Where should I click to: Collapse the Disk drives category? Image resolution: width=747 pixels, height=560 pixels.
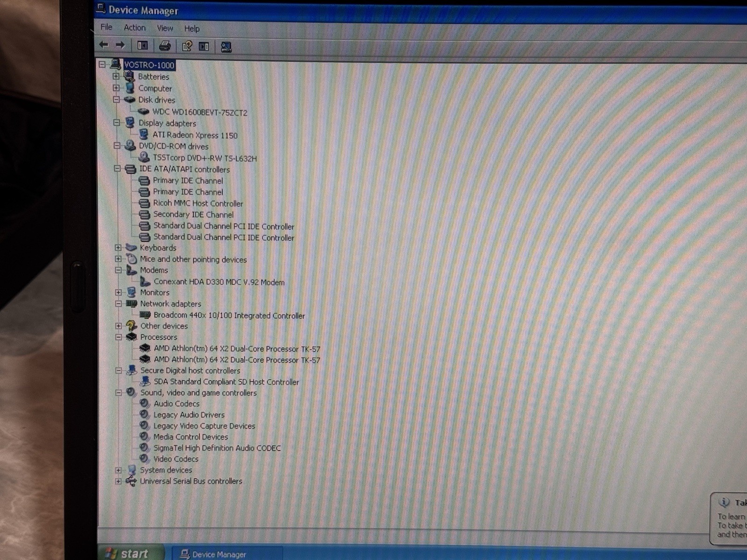[116, 99]
